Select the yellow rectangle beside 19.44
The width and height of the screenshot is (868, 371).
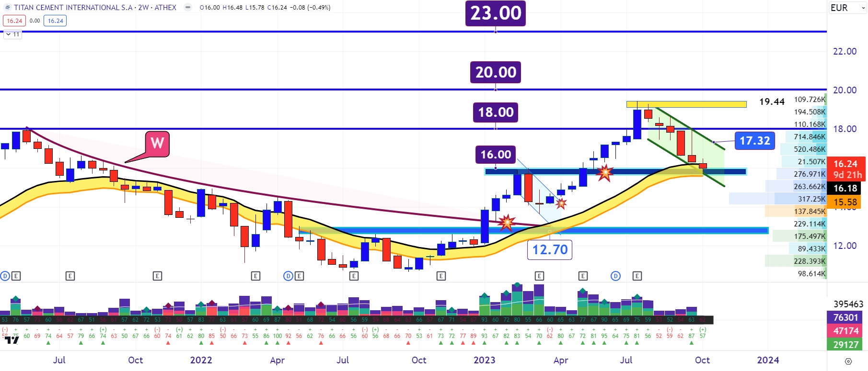click(x=686, y=104)
